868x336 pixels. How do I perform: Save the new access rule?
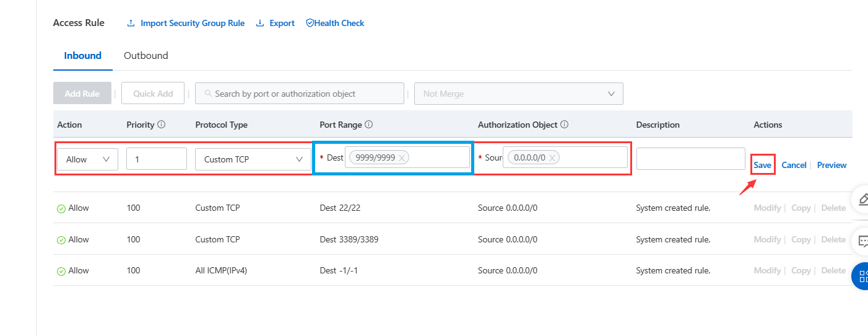pos(762,165)
